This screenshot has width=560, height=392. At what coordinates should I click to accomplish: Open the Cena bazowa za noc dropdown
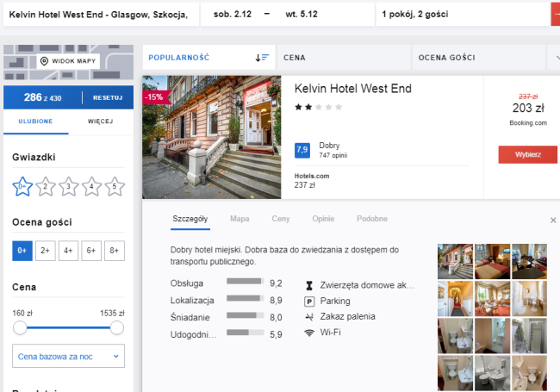click(x=69, y=356)
